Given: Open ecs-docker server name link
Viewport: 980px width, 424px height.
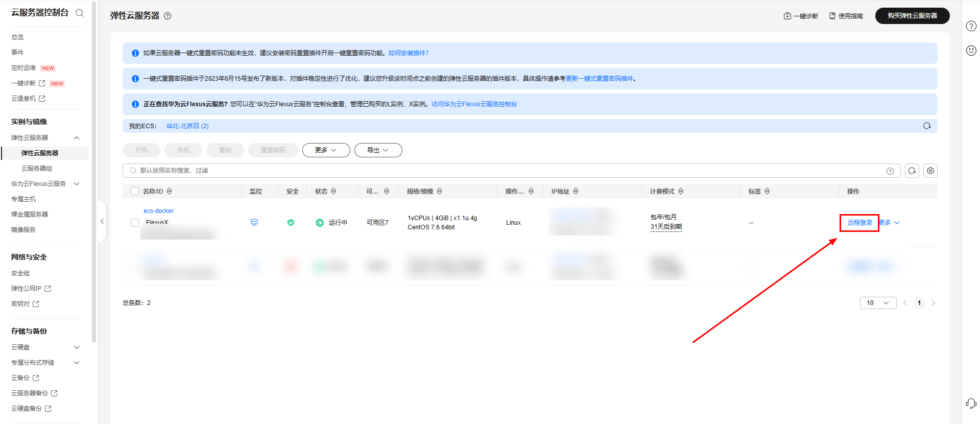Looking at the screenshot, I should (158, 211).
